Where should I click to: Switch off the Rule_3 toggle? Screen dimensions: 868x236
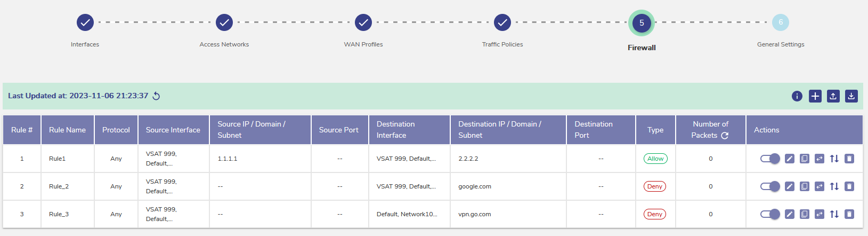click(x=770, y=214)
